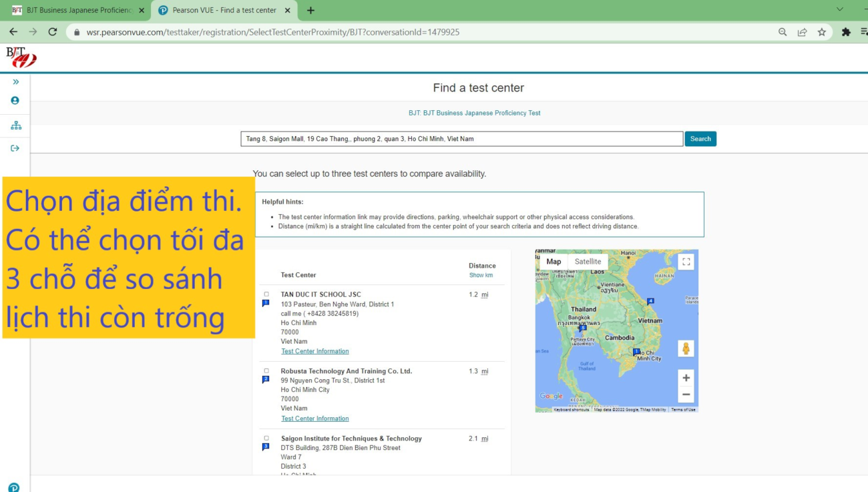
Task: Click the test center address search field
Action: coord(461,139)
